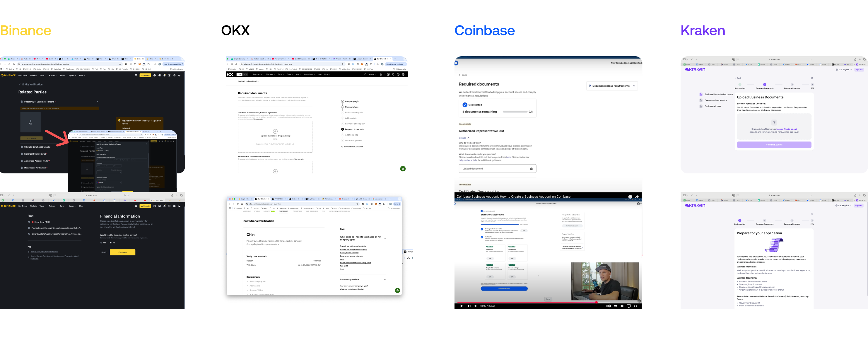The width and height of the screenshot is (868, 355).
Task: Open Requirements checklist link in OKX
Action: [x=353, y=147]
